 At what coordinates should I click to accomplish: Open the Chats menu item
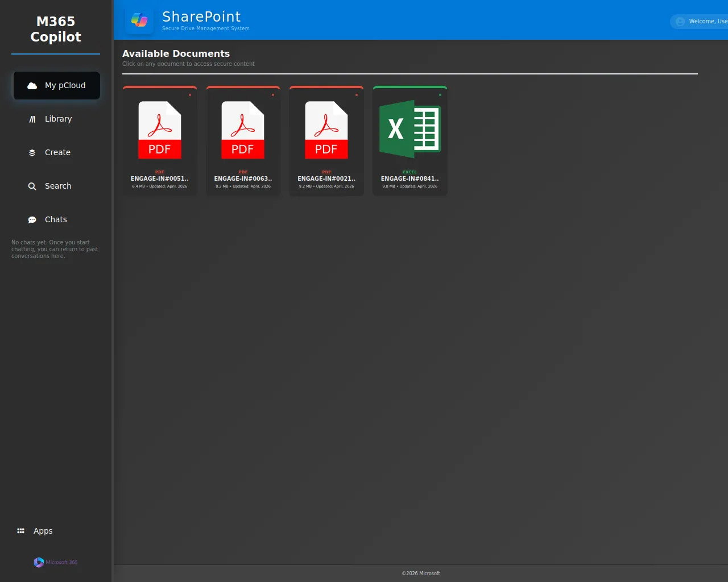click(57, 219)
